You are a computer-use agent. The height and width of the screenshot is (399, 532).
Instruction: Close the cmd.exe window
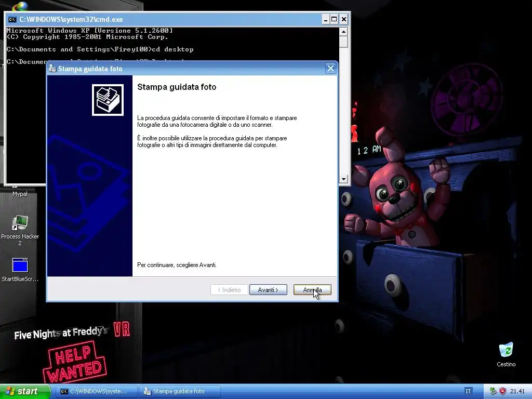[344, 19]
